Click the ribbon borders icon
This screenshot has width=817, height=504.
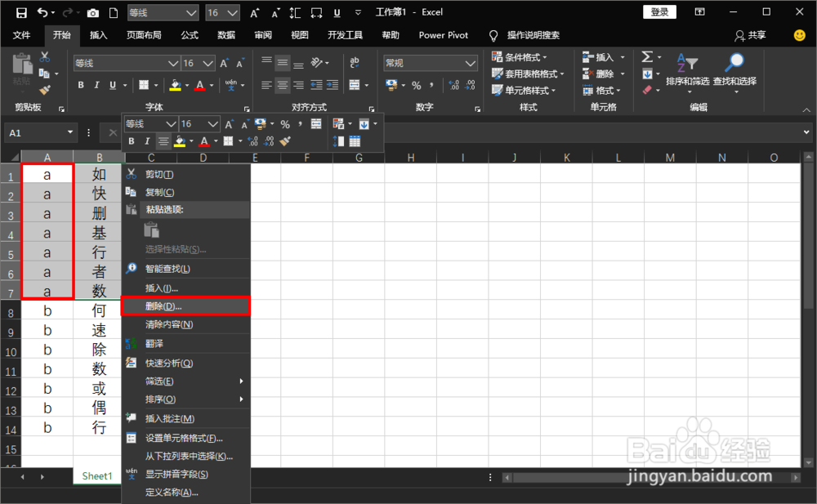point(144,85)
